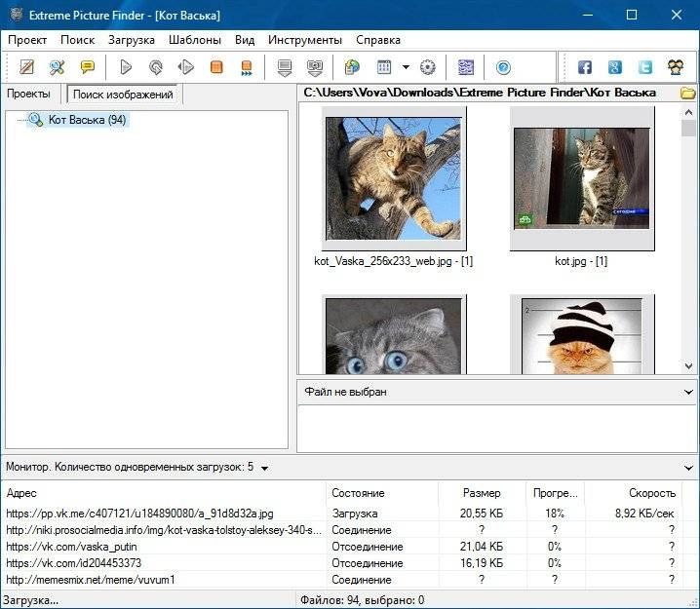Open project settings wrench-and-magnifier icon
The height and width of the screenshot is (609, 700).
[58, 67]
